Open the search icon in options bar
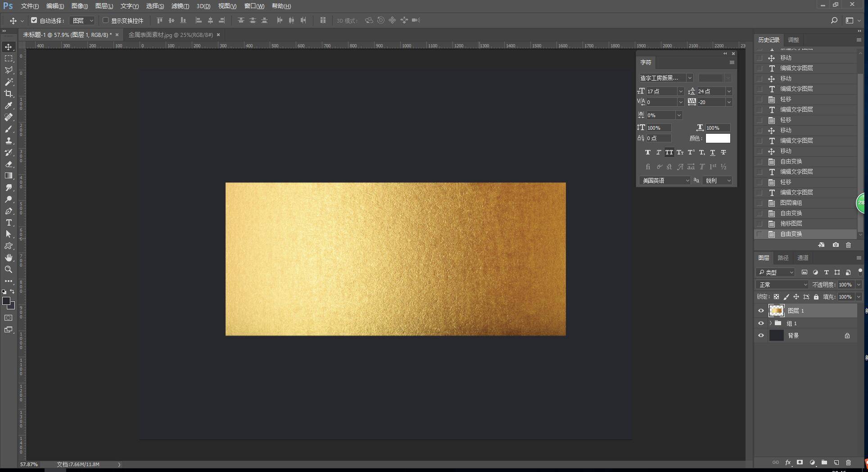The image size is (868, 472). pyautogui.click(x=834, y=20)
